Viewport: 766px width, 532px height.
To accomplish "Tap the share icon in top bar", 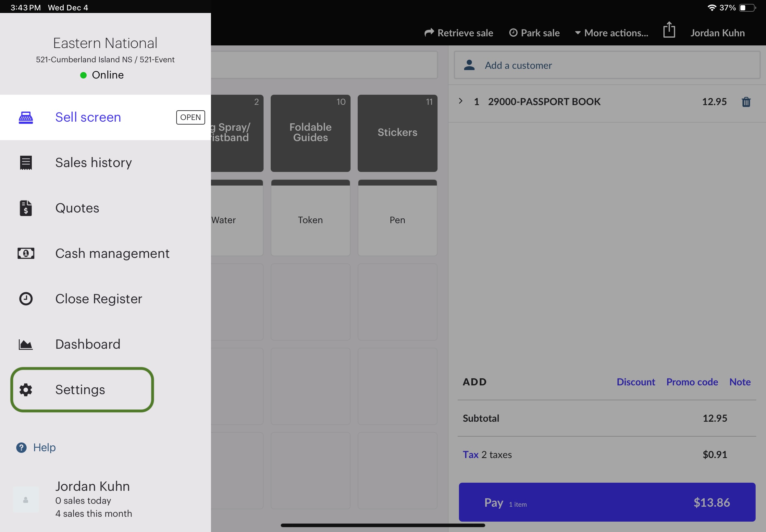I will point(669,30).
